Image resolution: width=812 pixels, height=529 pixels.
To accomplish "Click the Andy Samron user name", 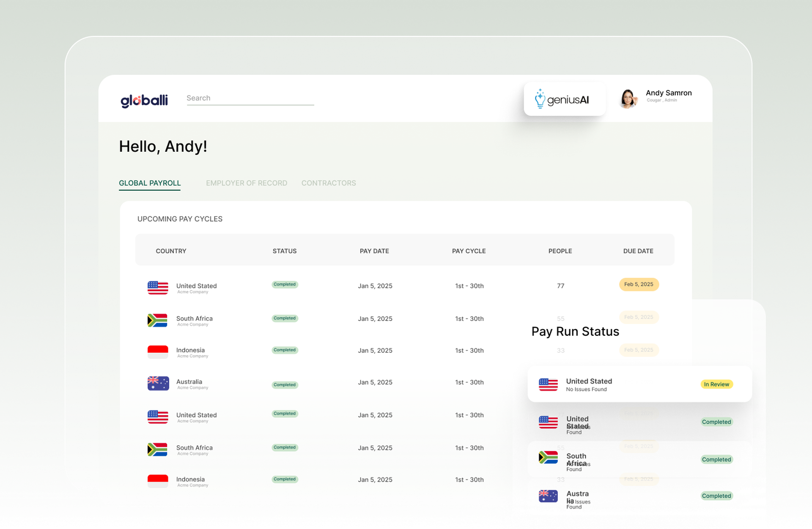I will point(668,93).
